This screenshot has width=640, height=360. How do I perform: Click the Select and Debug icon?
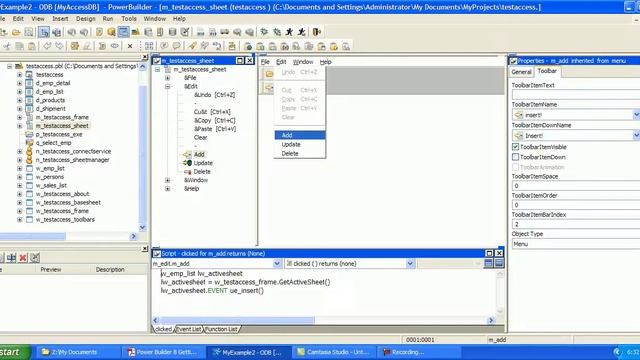pos(277,32)
